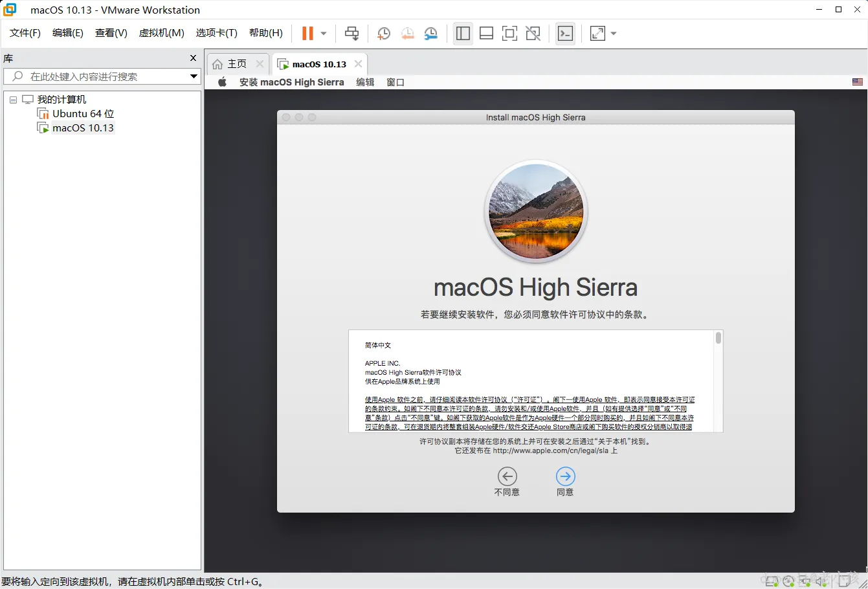Click the CD/DVD drive status icon

click(x=788, y=581)
